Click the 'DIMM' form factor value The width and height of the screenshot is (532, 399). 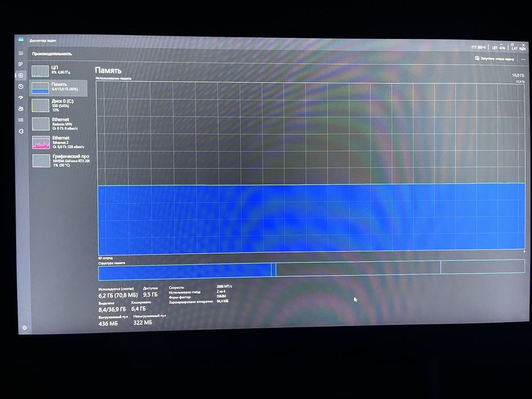(x=221, y=296)
